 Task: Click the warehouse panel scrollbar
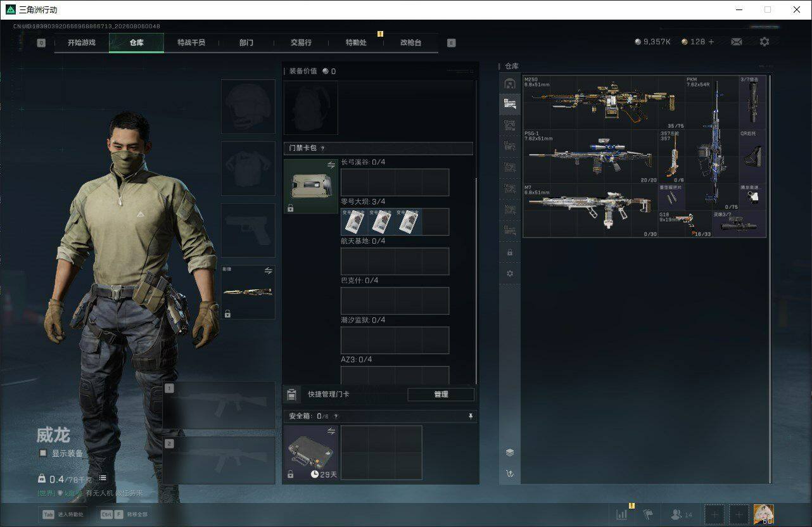(771, 279)
